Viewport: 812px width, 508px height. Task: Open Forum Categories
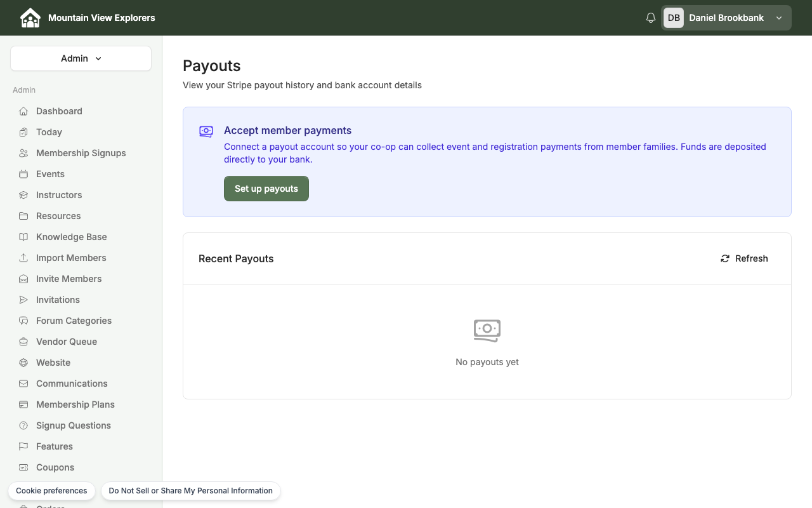[74, 321]
